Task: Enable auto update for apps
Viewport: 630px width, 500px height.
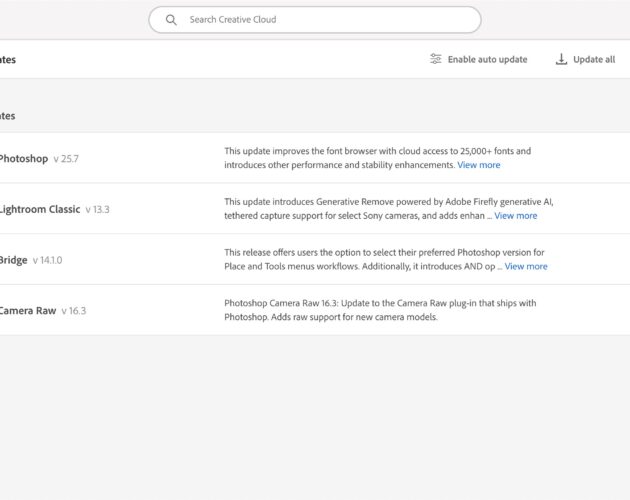Action: tap(479, 59)
